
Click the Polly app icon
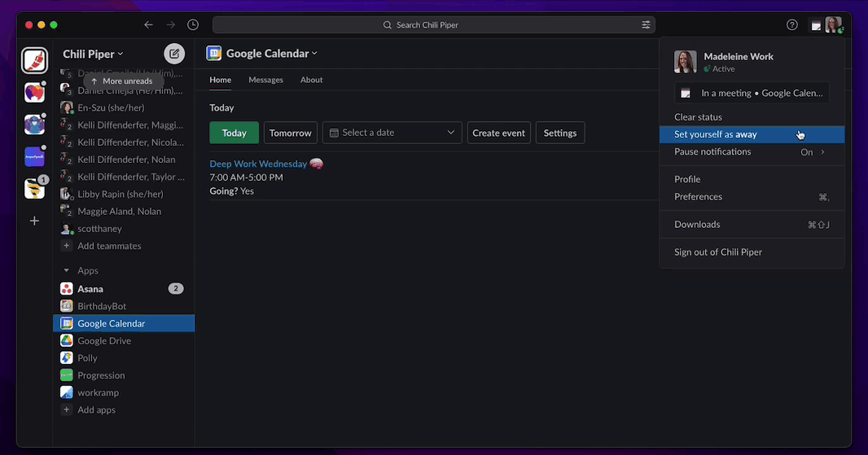click(67, 358)
